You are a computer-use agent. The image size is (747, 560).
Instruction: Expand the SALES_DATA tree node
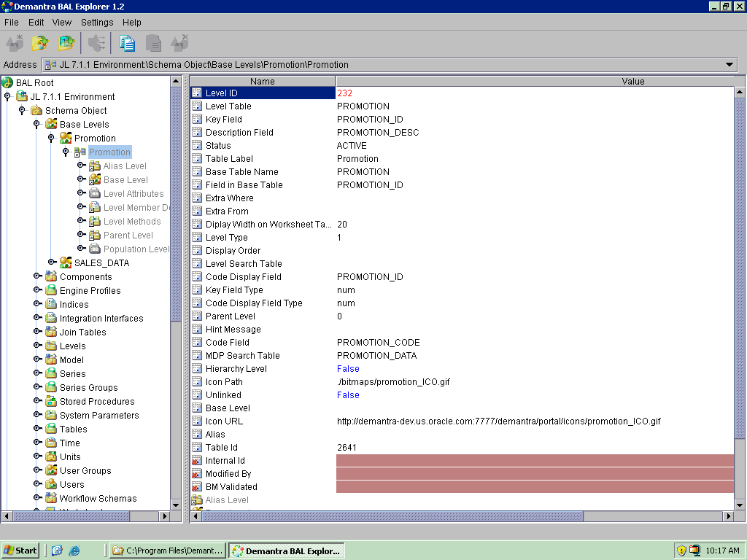[x=52, y=262]
